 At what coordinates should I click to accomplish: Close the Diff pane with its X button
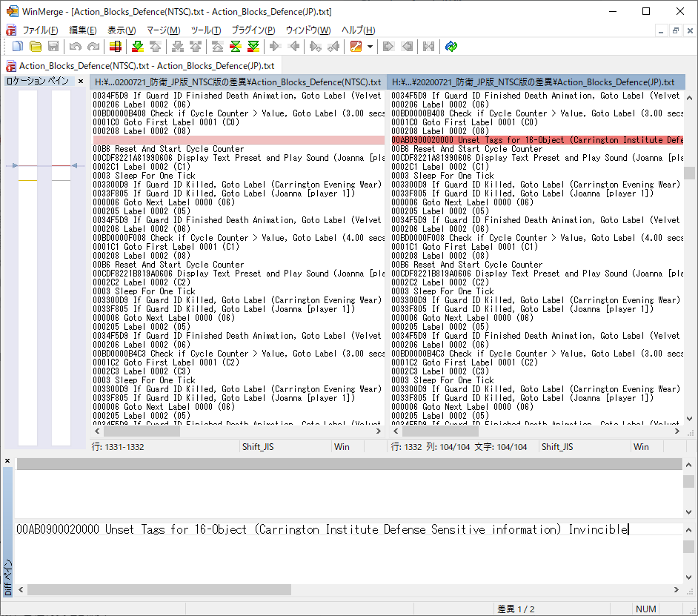point(7,461)
